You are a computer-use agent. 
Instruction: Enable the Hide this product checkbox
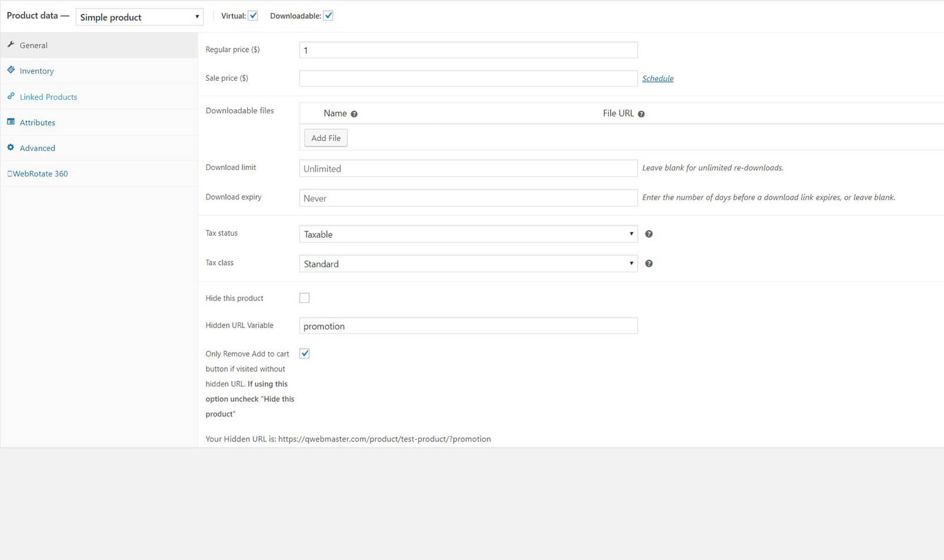[304, 298]
